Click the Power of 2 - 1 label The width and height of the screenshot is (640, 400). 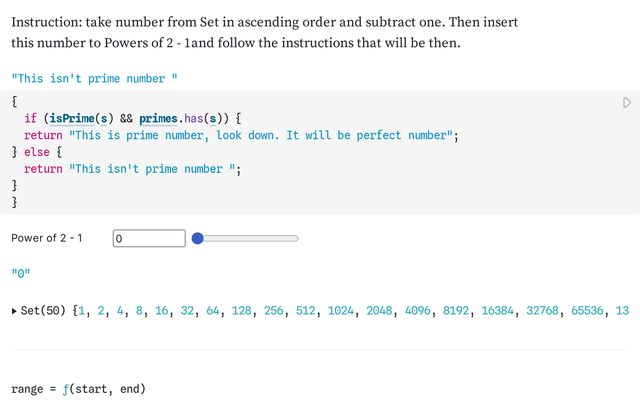(x=47, y=238)
